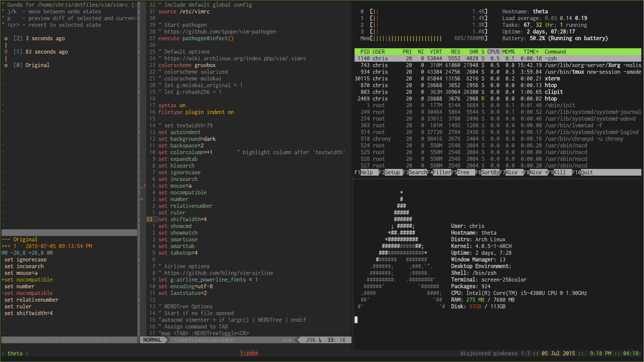Click the NORMAL mode indicator in airline
The width and height of the screenshot is (644, 362).
point(152,340)
